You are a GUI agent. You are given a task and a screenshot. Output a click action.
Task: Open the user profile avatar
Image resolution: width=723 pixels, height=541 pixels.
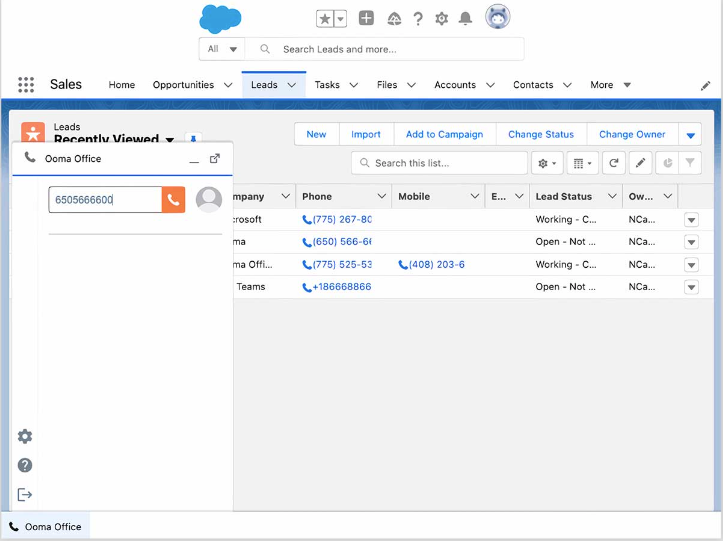click(x=498, y=17)
